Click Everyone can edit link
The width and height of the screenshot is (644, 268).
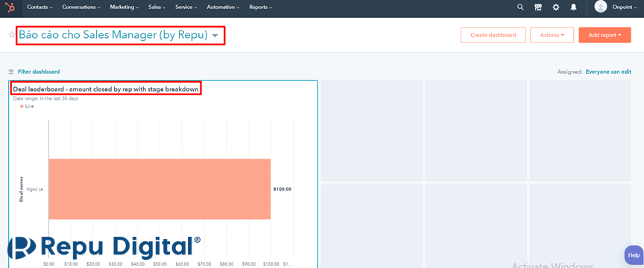pyautogui.click(x=608, y=71)
